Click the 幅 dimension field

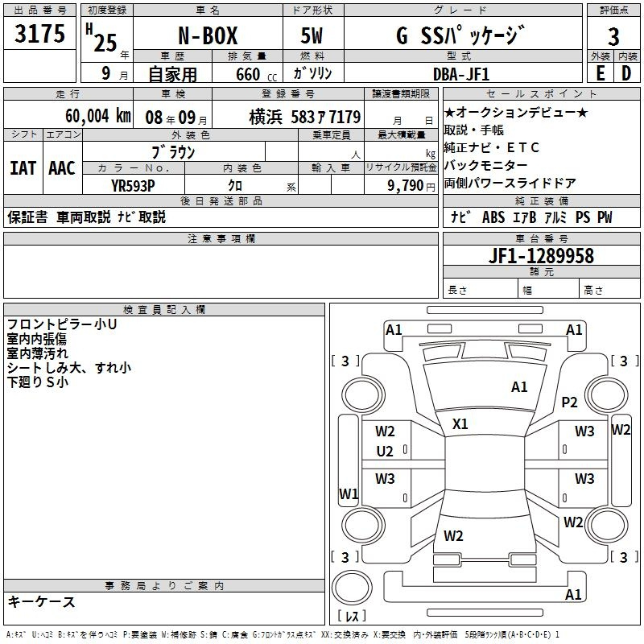point(549,289)
